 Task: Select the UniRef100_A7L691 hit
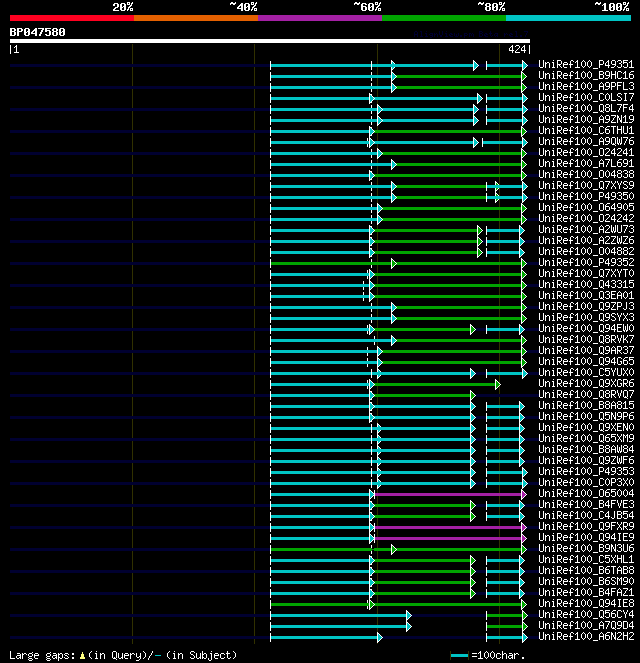586,163
